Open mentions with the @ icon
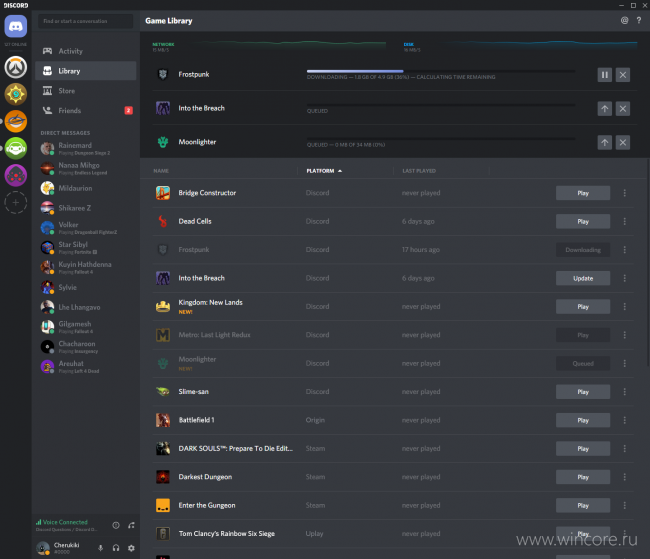Screen dimensions: 650x559 pos(624,20)
